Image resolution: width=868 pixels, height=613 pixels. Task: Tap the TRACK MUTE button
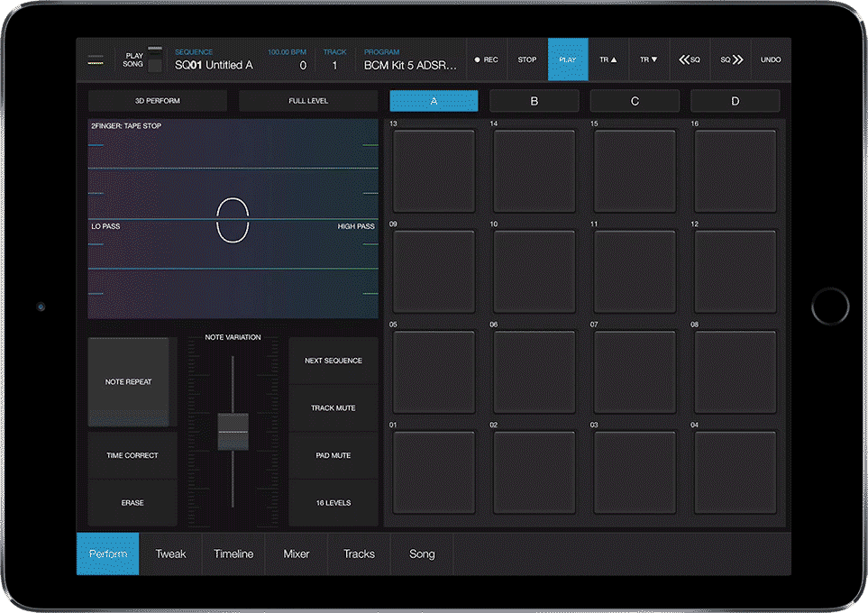click(x=333, y=408)
